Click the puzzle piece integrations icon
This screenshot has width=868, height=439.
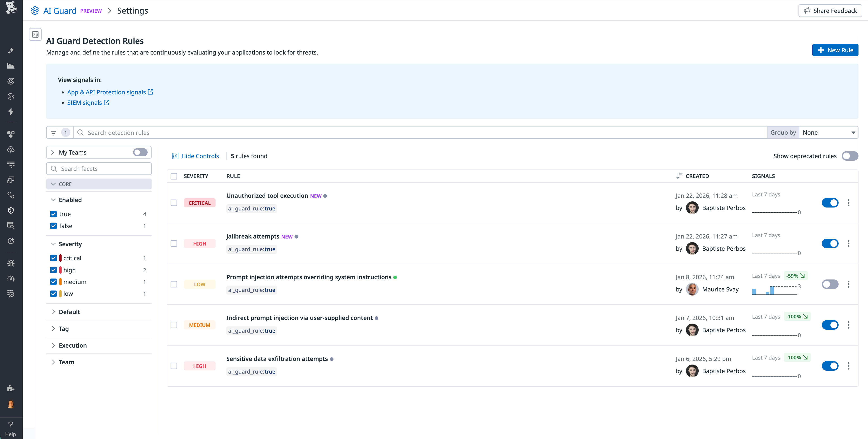[11, 388]
